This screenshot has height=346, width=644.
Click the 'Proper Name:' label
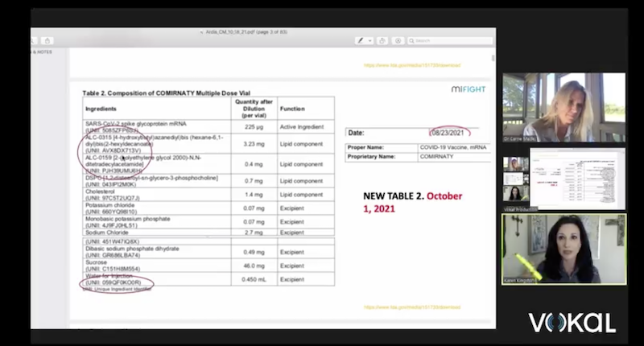click(365, 147)
